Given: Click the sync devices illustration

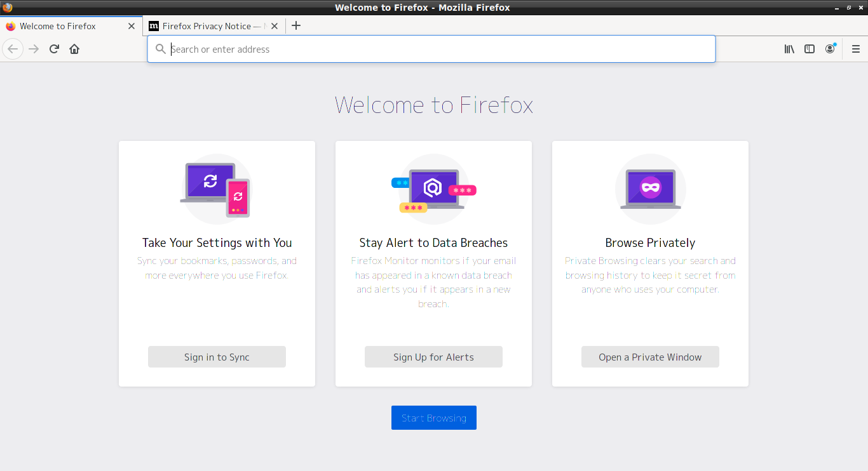Looking at the screenshot, I should pyautogui.click(x=216, y=189).
